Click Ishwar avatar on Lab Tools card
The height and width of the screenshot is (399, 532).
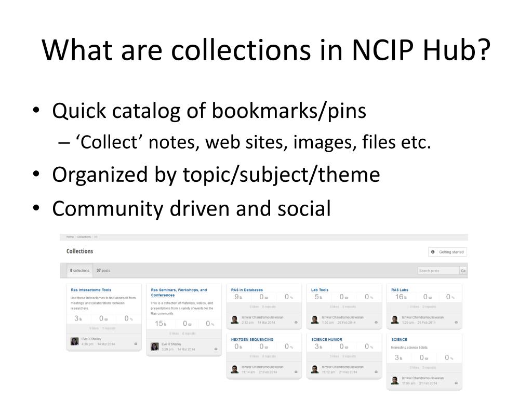pyautogui.click(x=315, y=320)
